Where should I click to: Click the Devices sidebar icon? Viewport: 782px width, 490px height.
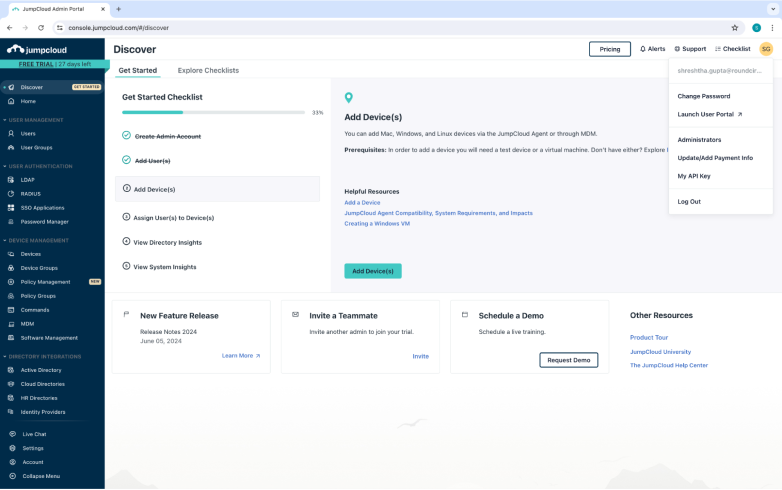(11, 254)
